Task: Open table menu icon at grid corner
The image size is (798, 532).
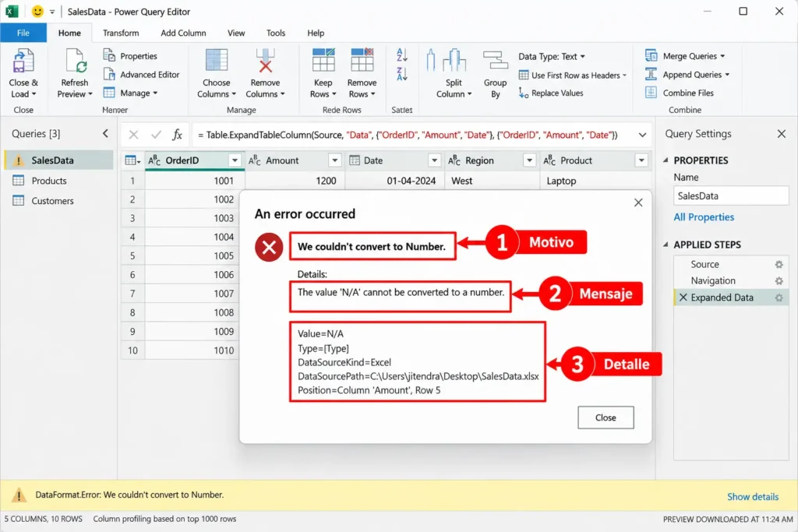Action: pos(132,160)
